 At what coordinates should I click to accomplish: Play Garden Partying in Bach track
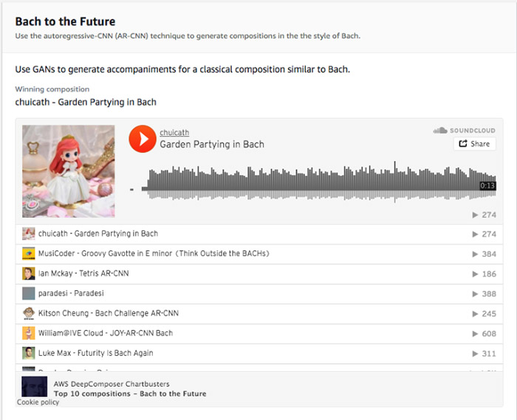click(x=143, y=139)
